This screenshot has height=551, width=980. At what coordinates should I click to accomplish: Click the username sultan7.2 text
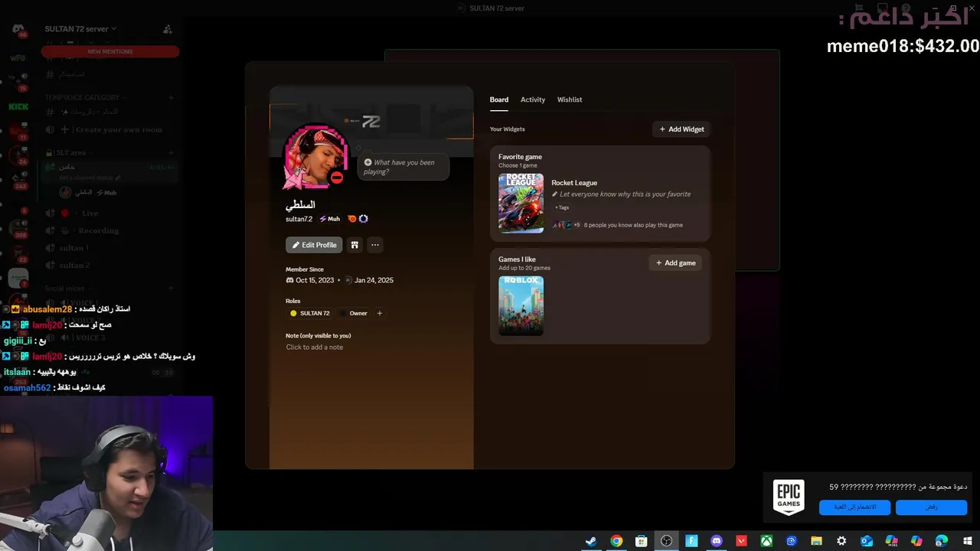299,219
